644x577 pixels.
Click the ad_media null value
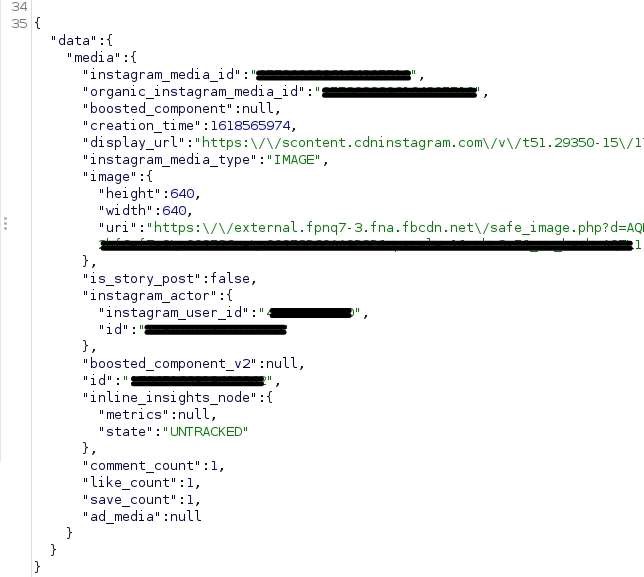(186, 516)
